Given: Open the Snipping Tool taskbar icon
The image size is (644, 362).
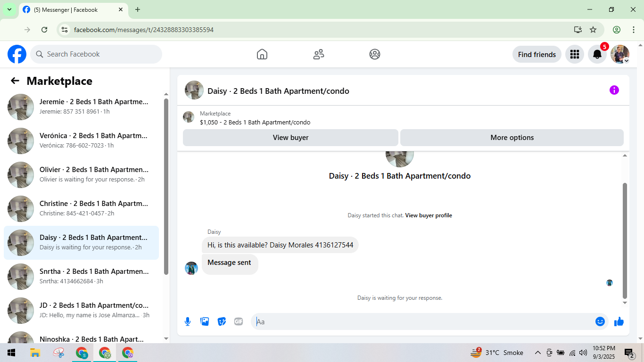Looking at the screenshot, I should coord(58,353).
